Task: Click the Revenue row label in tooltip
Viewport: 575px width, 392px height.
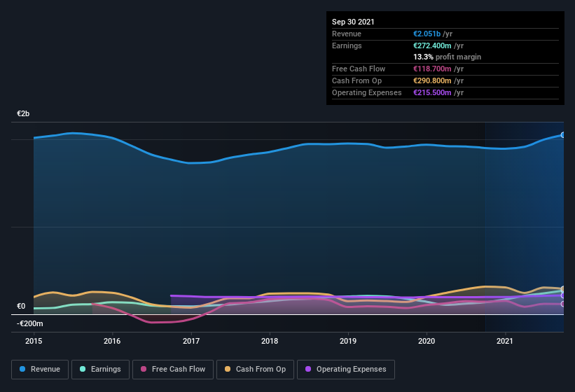Action: click(347, 34)
